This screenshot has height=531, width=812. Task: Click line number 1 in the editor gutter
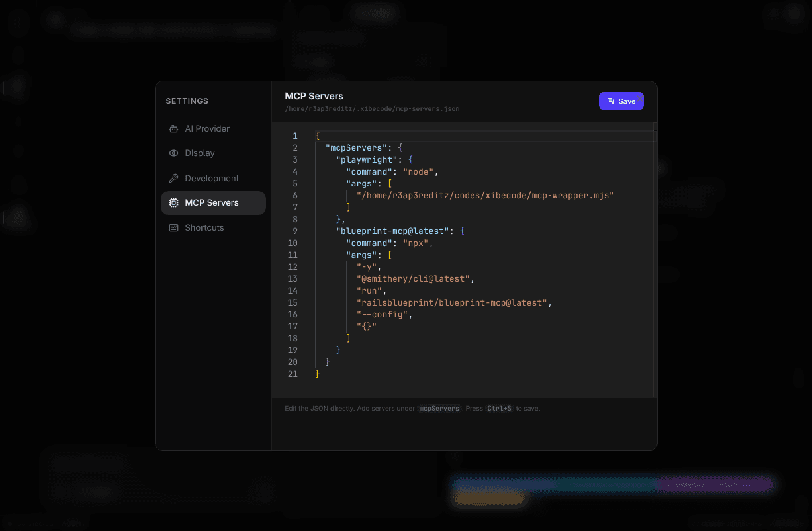click(x=295, y=136)
